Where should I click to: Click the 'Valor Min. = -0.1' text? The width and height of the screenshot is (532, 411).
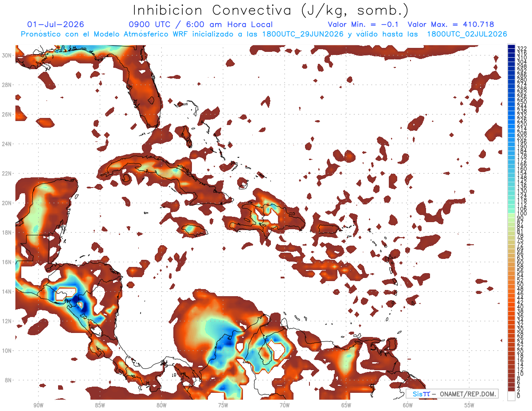pos(363,25)
